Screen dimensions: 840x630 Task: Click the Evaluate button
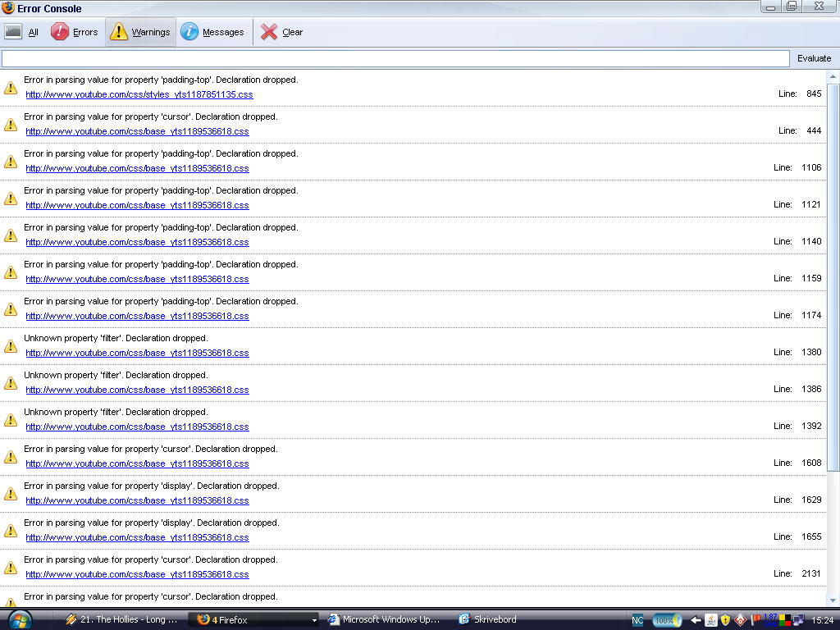[x=814, y=58]
